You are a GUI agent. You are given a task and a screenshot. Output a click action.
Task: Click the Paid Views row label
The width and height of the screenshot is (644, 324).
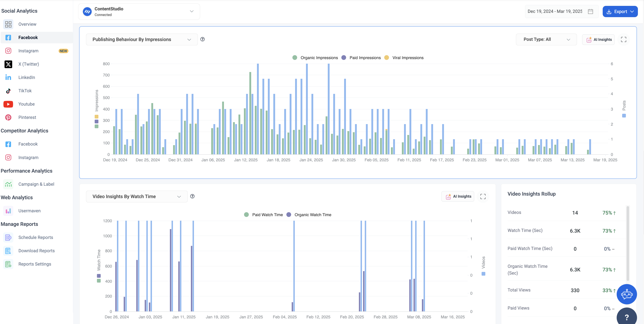tap(518, 308)
